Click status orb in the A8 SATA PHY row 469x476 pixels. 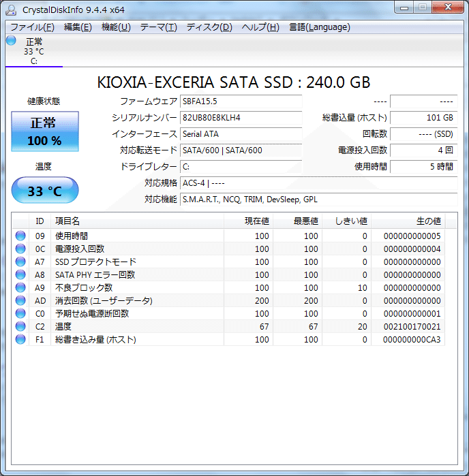(20, 274)
